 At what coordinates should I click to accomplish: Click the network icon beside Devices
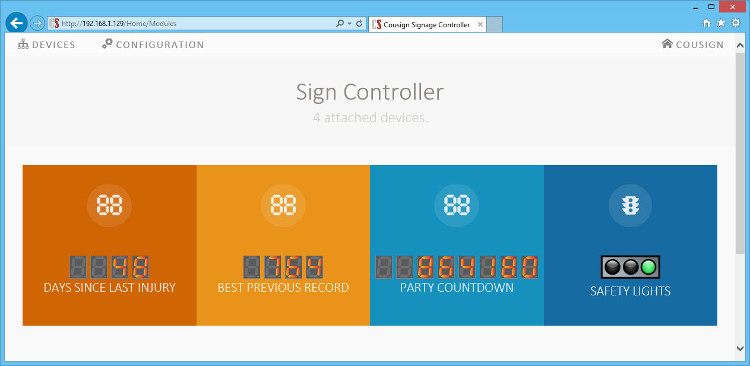pos(23,44)
